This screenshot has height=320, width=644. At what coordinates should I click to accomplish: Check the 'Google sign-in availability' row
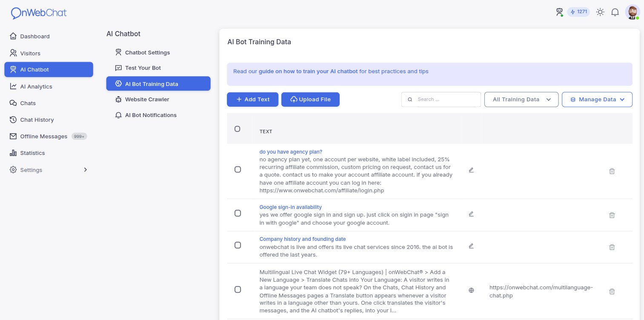pos(238,213)
